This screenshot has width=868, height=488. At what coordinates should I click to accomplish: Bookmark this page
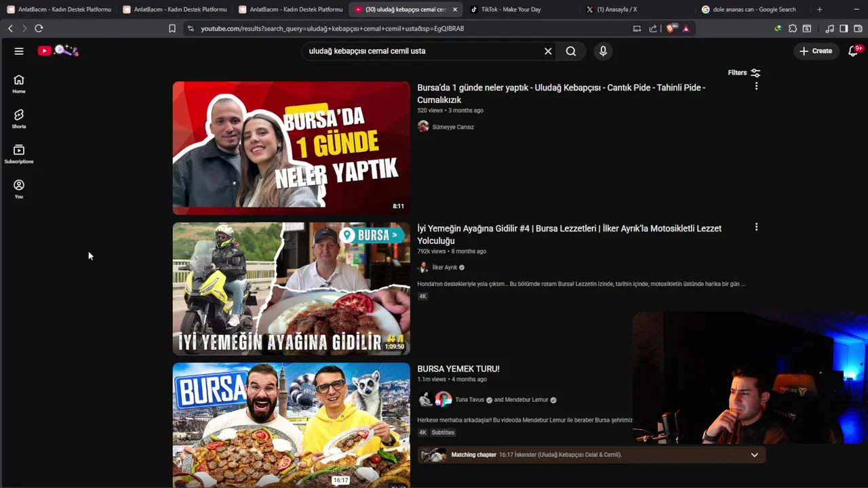(x=172, y=28)
